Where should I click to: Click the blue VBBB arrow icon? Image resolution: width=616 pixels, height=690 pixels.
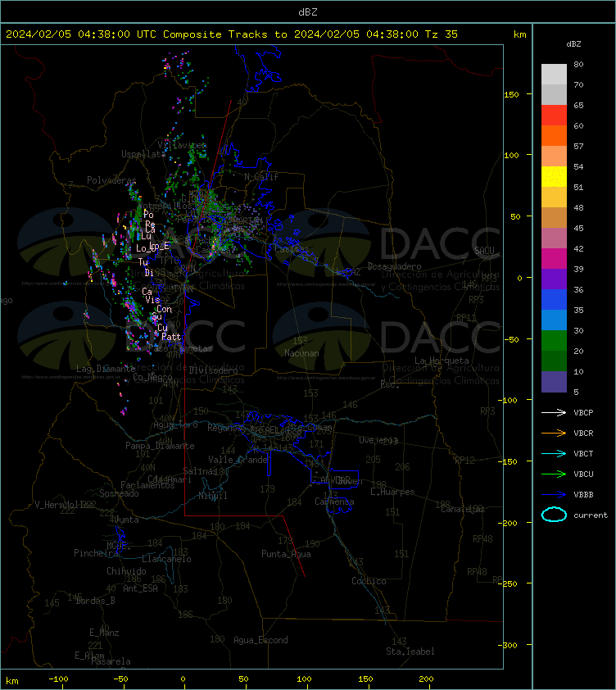tap(554, 495)
